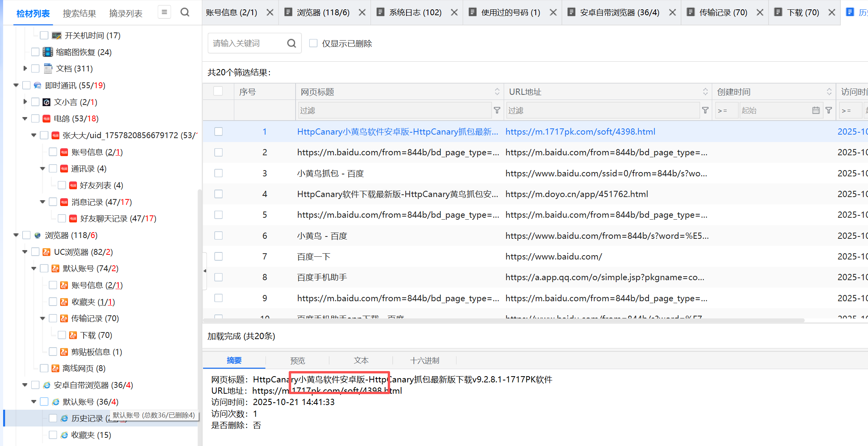Open the hamburger list menu icon

click(x=164, y=12)
